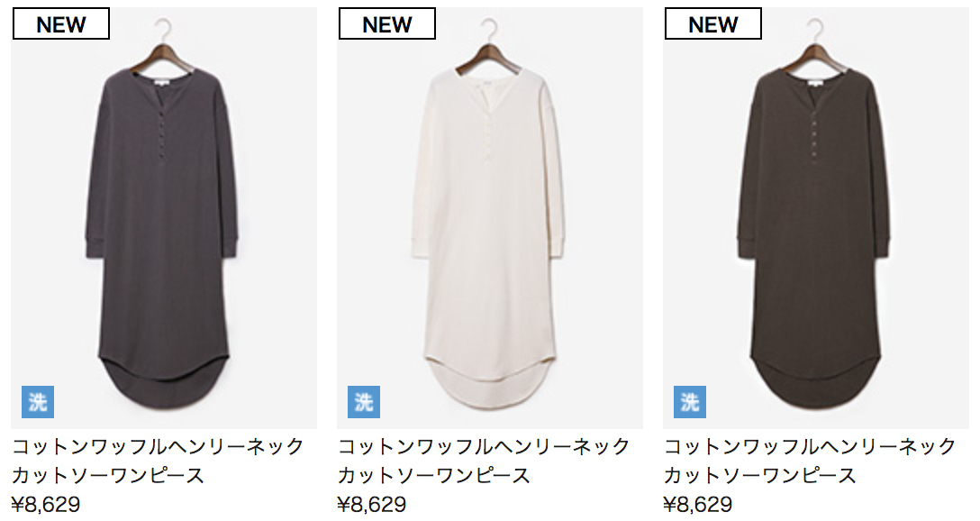
Task: Click the ¥8,629 price under white dress
Action: [x=372, y=504]
